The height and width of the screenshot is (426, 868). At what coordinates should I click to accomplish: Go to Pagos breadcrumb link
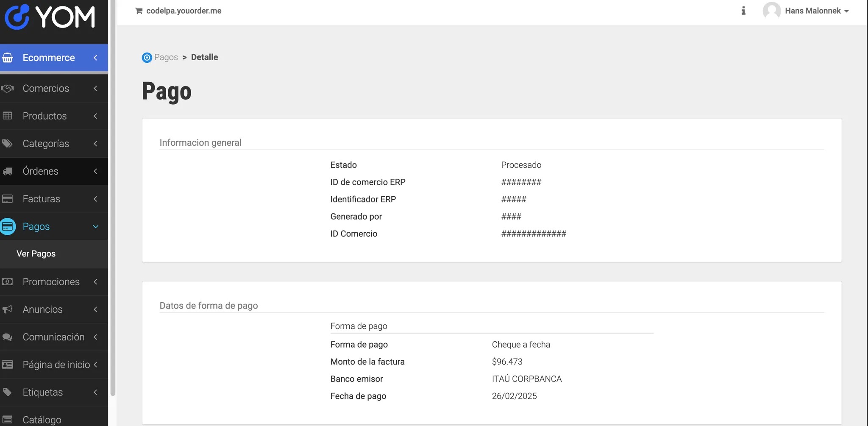pos(166,57)
